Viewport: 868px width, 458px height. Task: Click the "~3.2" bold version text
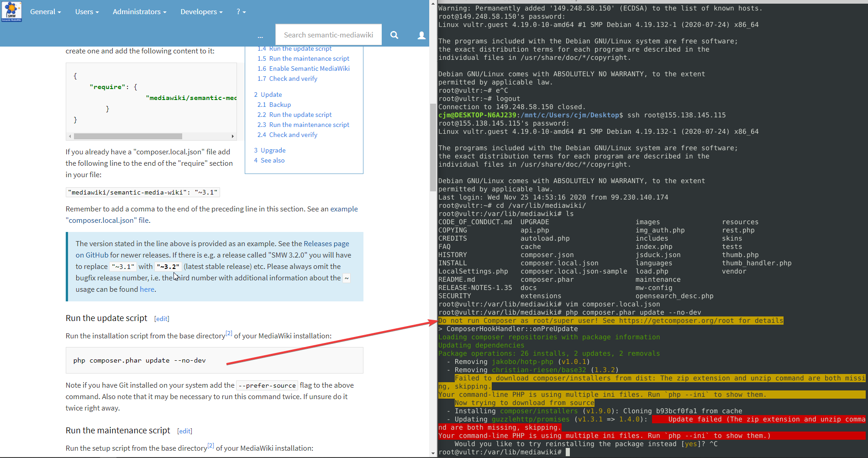pyautogui.click(x=168, y=267)
